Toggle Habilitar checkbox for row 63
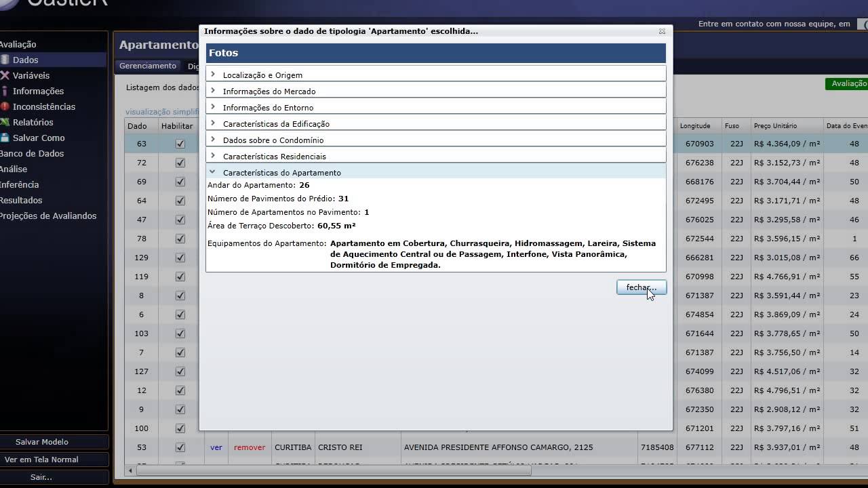This screenshot has width=868, height=488. pyautogui.click(x=180, y=144)
